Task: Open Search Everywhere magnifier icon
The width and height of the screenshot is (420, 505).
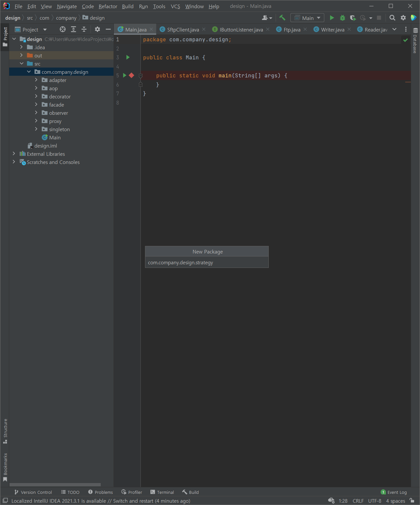Action: point(392,18)
